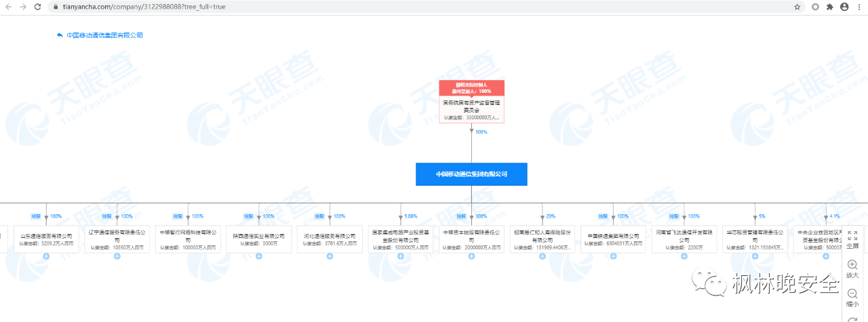Open the 陕西通信实业有限公司 node
868x322 pixels.
[x=258, y=239]
